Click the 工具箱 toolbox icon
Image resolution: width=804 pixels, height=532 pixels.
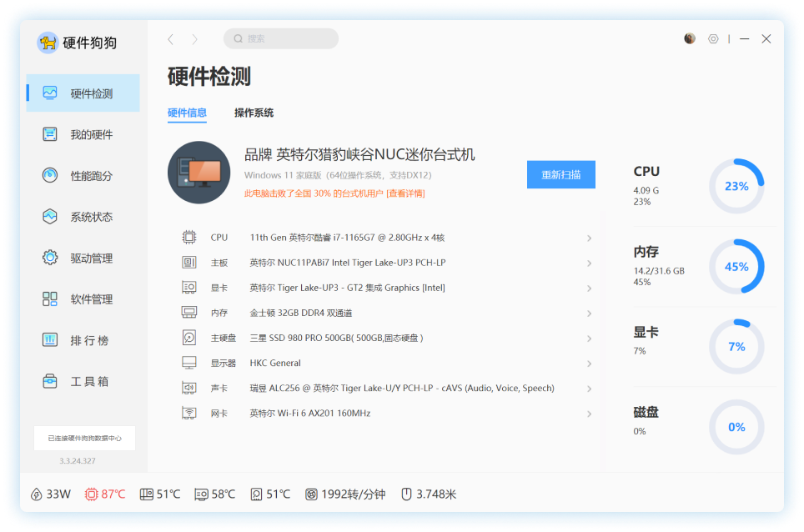[x=50, y=381]
